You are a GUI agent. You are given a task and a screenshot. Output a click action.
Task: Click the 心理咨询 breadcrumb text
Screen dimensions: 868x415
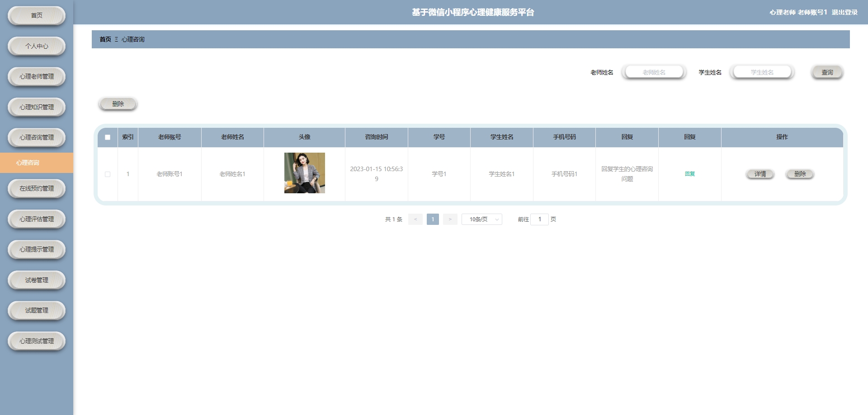coord(133,39)
